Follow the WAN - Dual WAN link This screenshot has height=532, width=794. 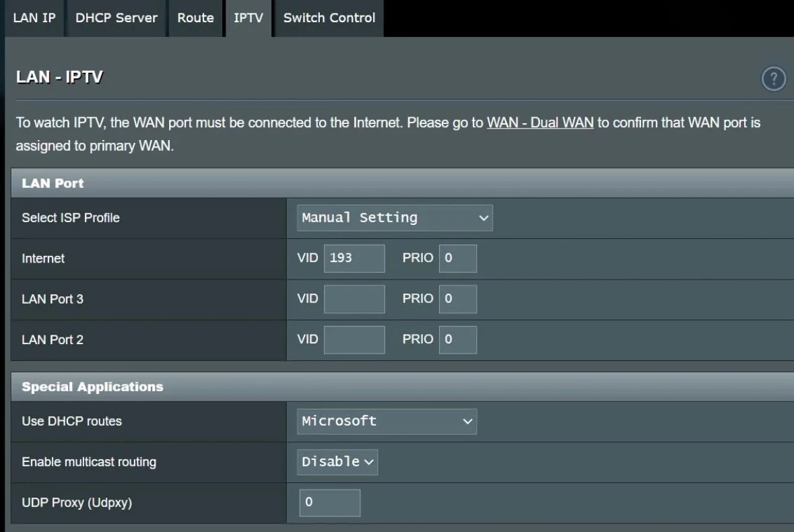[540, 123]
